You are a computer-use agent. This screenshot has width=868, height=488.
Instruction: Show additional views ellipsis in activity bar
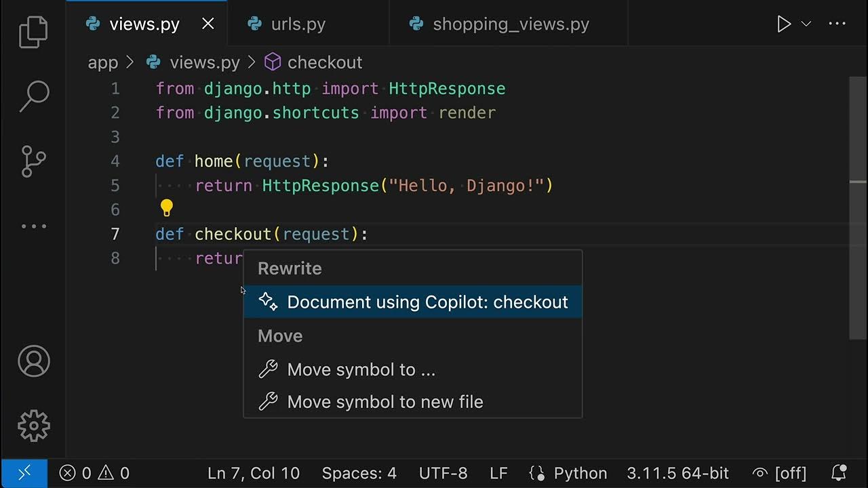tap(33, 226)
